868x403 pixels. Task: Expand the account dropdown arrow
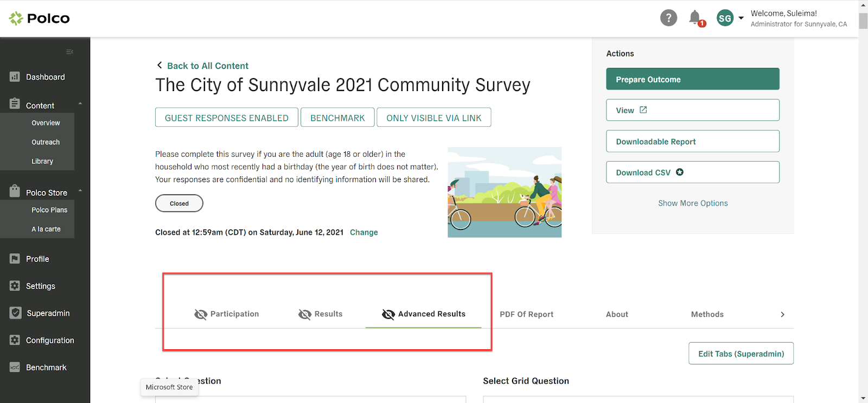click(741, 18)
